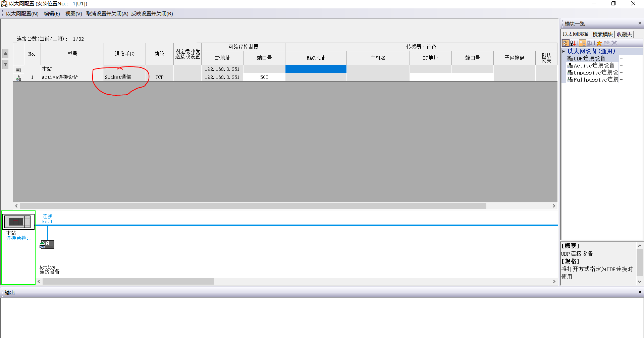Click the yellow star favorites icon
The height and width of the screenshot is (338, 644).
[x=599, y=43]
